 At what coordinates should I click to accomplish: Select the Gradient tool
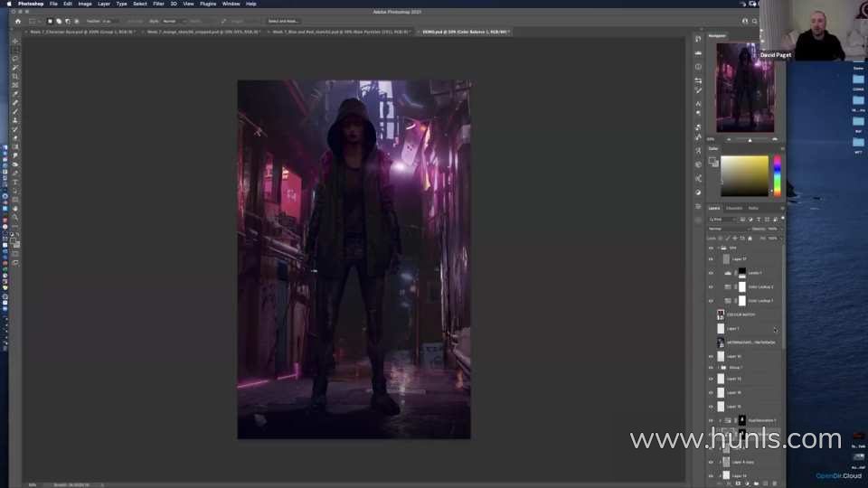pyautogui.click(x=15, y=147)
